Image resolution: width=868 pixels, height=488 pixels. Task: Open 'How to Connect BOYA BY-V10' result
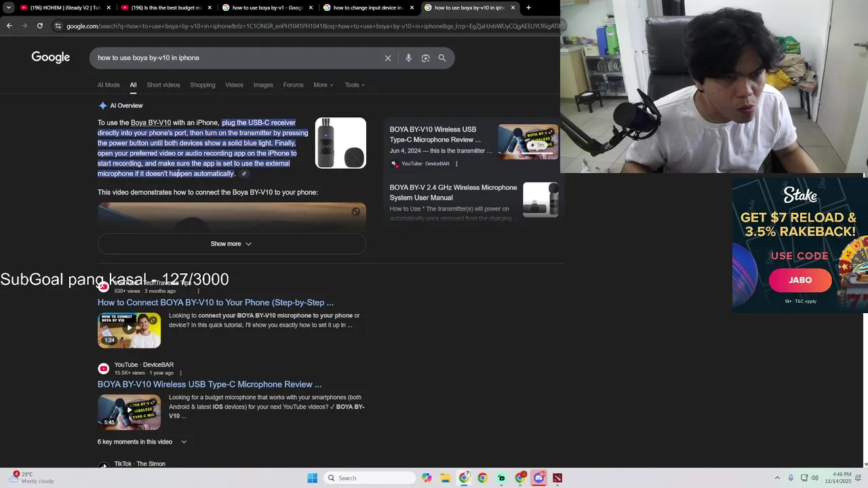(x=216, y=303)
